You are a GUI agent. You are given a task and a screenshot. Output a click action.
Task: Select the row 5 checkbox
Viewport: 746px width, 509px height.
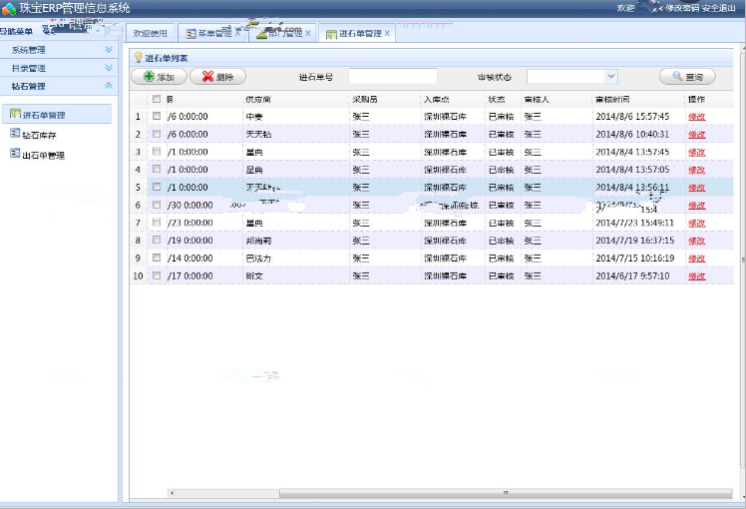tap(156, 187)
